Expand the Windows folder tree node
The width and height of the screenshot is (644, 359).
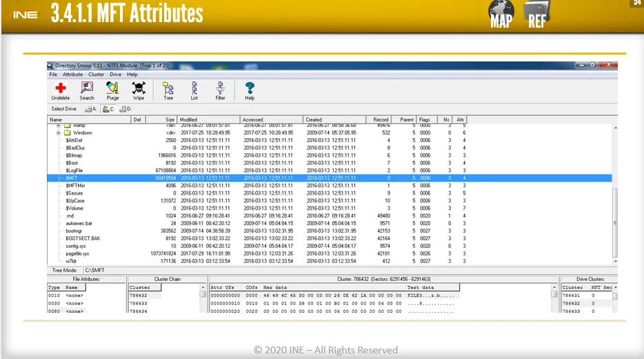pos(59,133)
